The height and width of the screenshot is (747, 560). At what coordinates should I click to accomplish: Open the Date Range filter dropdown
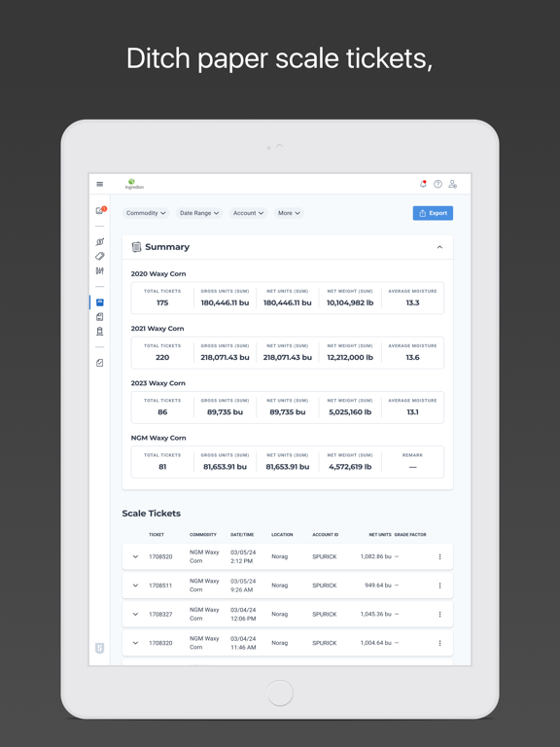[199, 213]
